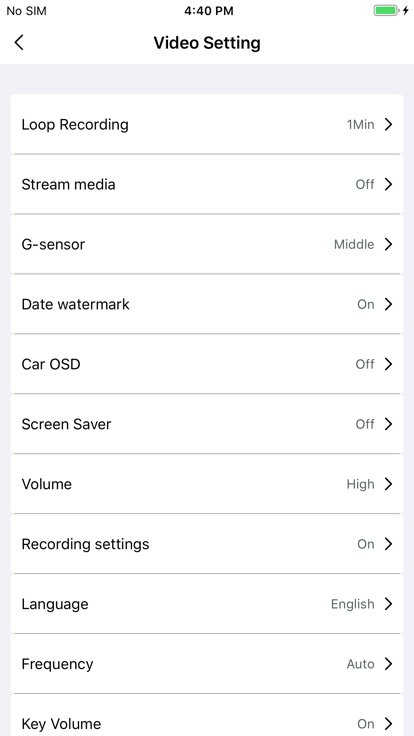Change the Volume level High value
The width and height of the screenshot is (414, 736).
(x=360, y=484)
